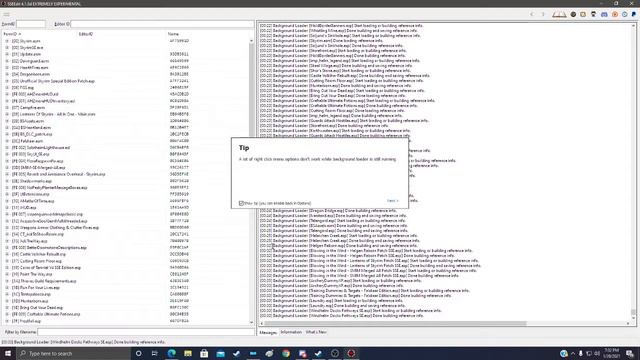
Task: Click the plugin tree vertical scrollbar
Action: tap(251, 182)
